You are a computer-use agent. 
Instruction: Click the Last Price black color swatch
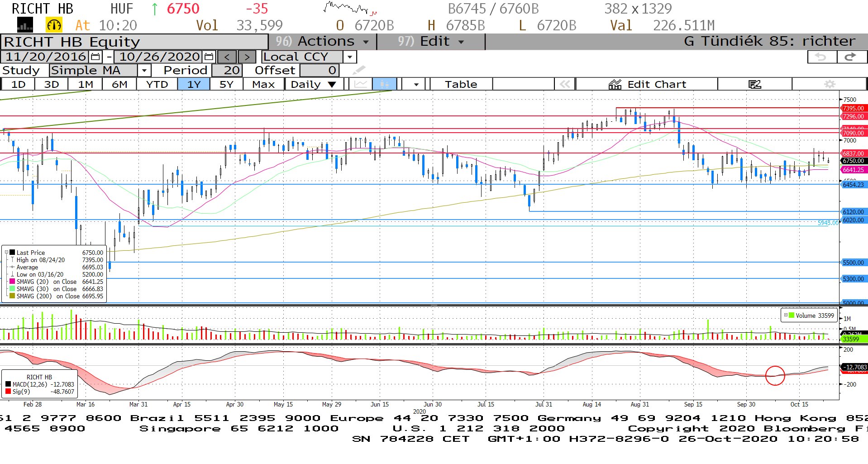[x=12, y=253]
